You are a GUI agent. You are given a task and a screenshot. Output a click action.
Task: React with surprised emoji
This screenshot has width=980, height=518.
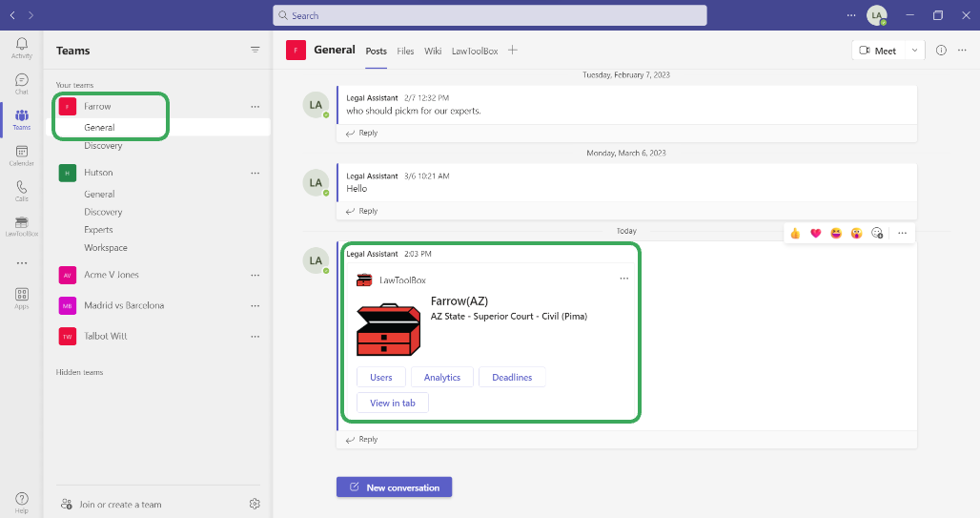click(856, 234)
